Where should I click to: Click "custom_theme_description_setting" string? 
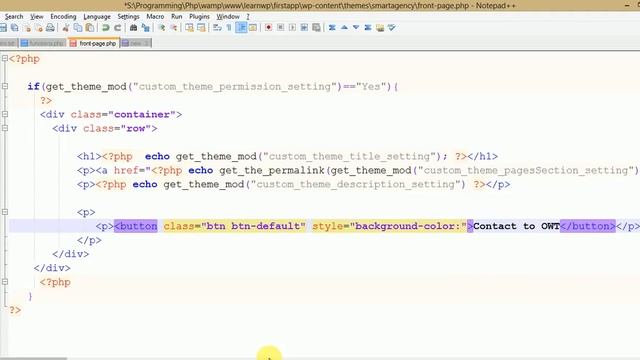[x=355, y=184]
